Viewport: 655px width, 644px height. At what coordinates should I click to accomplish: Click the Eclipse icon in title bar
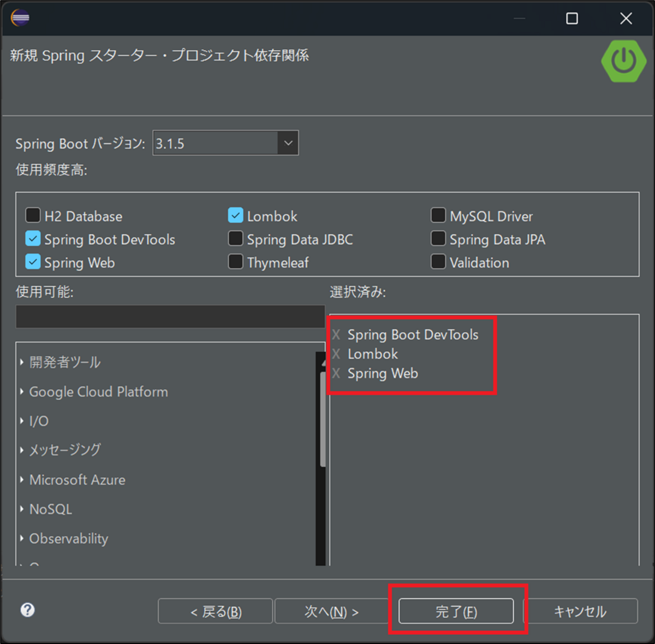(20, 17)
